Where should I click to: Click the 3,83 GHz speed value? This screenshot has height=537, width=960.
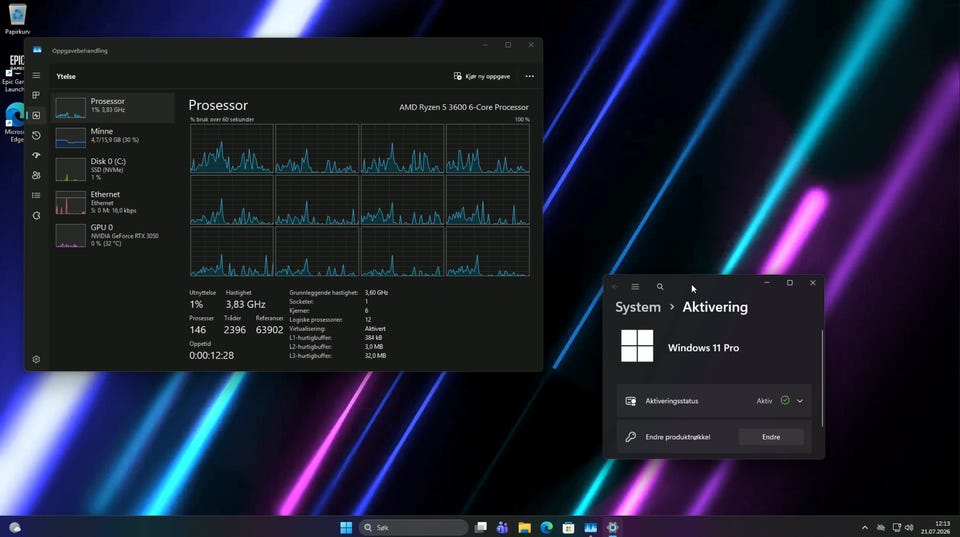(245, 304)
